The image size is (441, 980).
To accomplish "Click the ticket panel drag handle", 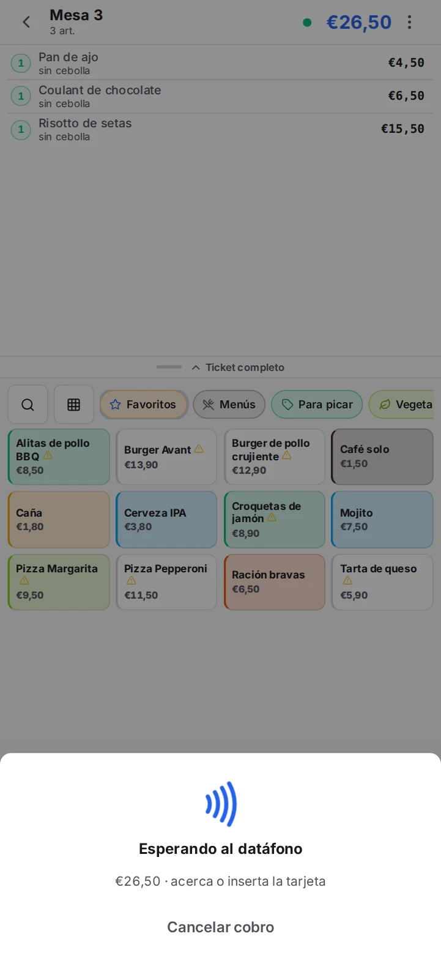I will point(169,367).
